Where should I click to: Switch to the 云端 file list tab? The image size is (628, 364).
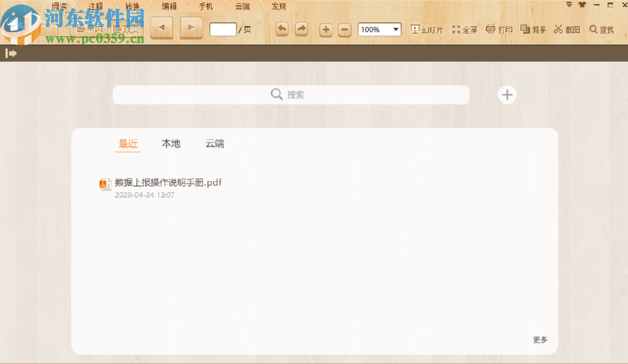click(215, 144)
